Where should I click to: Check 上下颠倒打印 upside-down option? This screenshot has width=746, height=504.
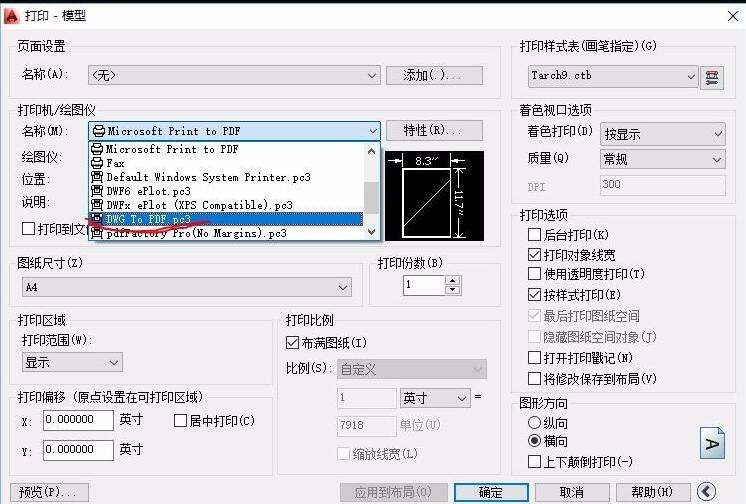534,461
